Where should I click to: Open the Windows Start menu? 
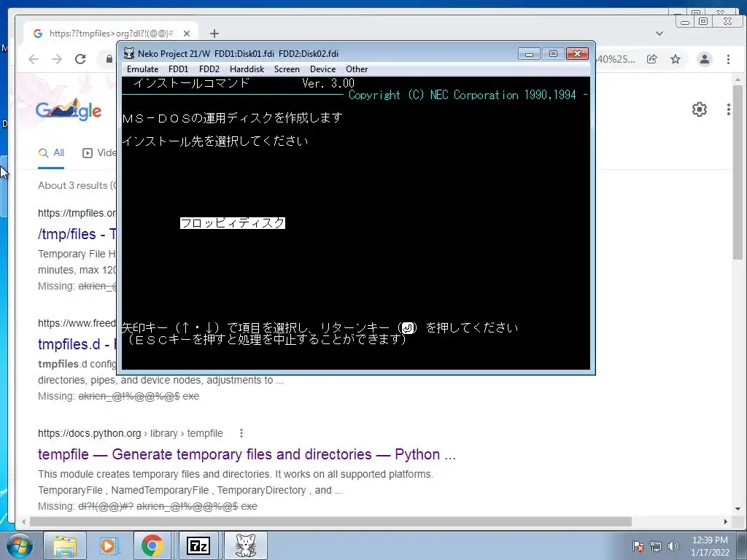click(x=19, y=545)
